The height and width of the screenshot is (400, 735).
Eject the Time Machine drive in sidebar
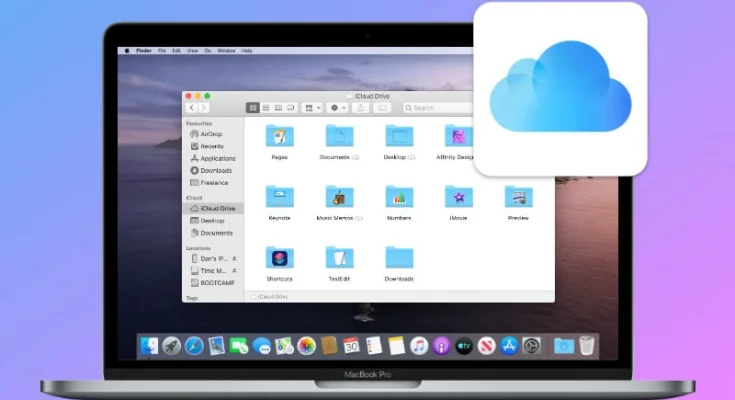234,271
